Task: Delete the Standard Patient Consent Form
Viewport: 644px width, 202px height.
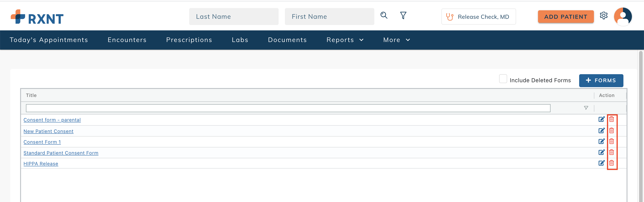Action: [611, 152]
